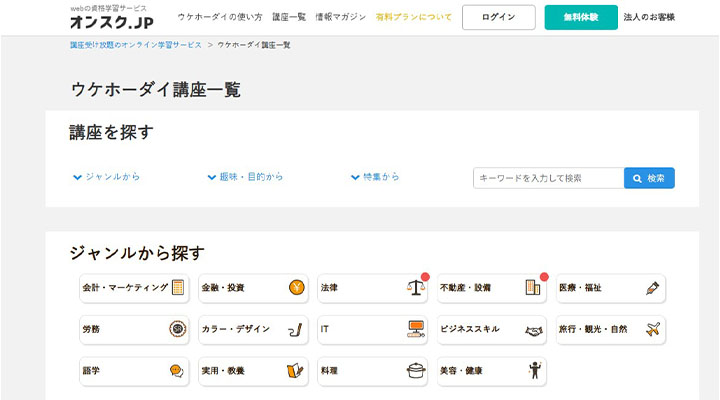Focus the keyword search input field
Screen dimensions: 720x400
pos(549,178)
